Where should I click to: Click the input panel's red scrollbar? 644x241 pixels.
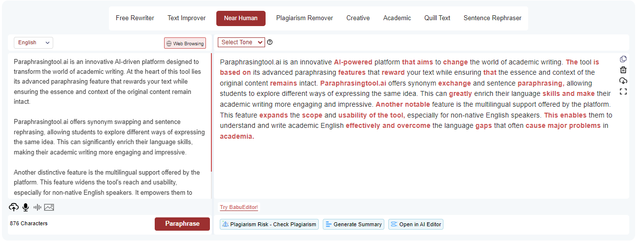pos(211,112)
